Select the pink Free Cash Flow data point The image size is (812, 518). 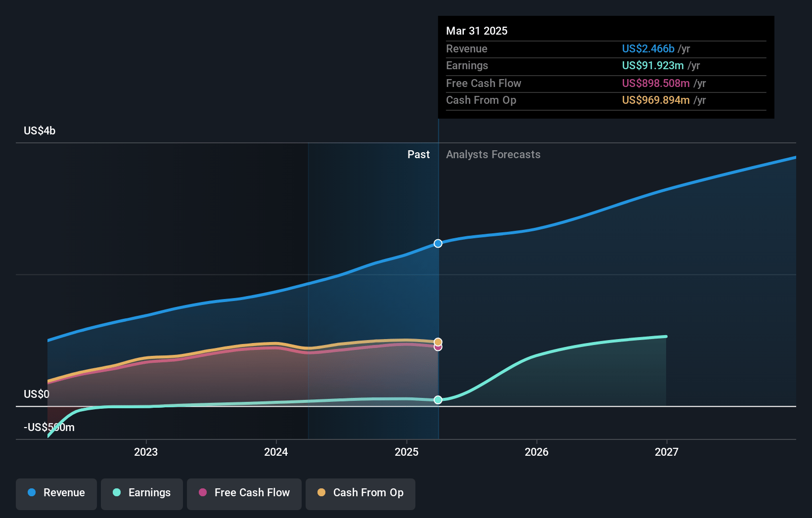point(438,347)
